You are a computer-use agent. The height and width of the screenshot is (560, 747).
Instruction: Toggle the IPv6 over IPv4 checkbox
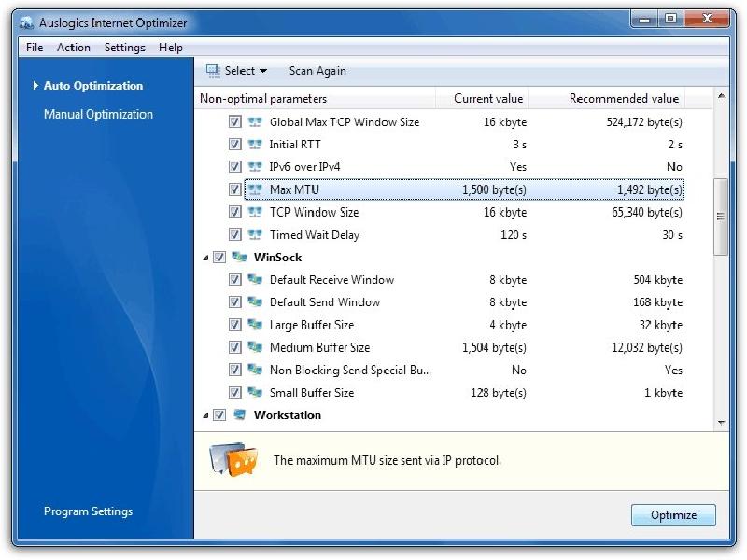(x=234, y=167)
